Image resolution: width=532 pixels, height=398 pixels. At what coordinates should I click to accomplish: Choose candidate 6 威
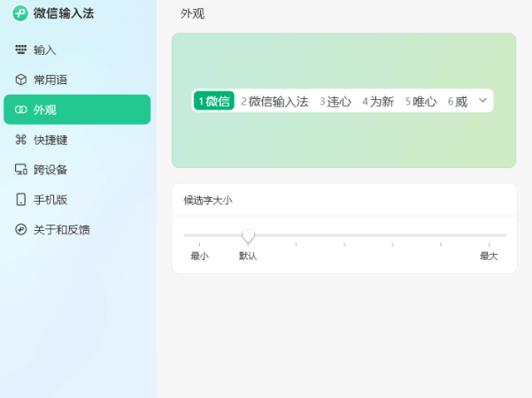(x=458, y=101)
